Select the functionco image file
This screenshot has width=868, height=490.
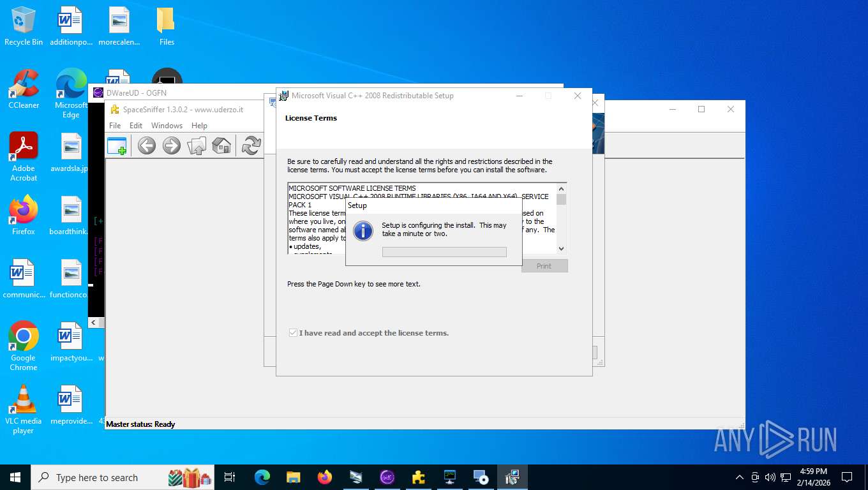[71, 278]
